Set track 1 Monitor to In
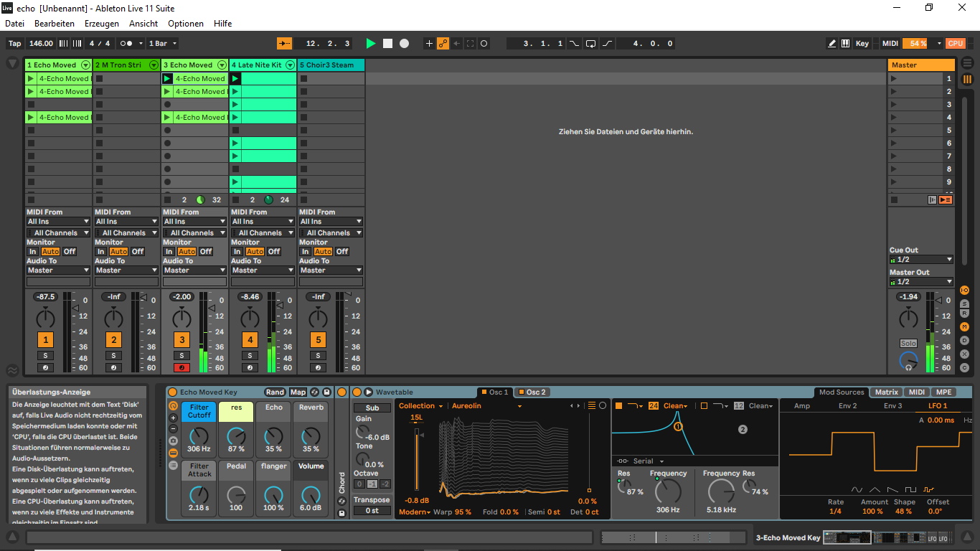Screen dimensions: 980x551 [32, 252]
